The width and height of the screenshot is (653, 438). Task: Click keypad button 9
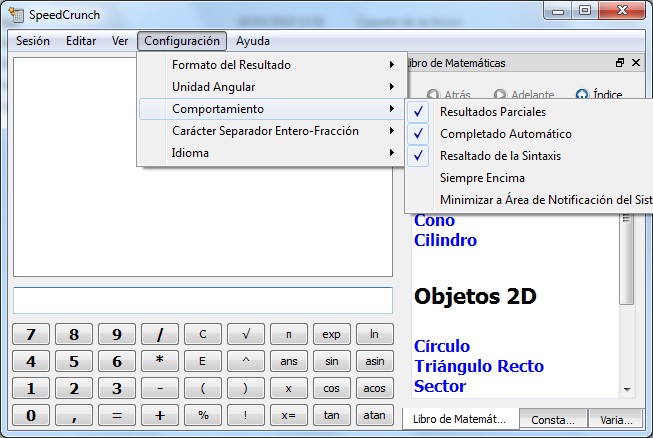[117, 334]
